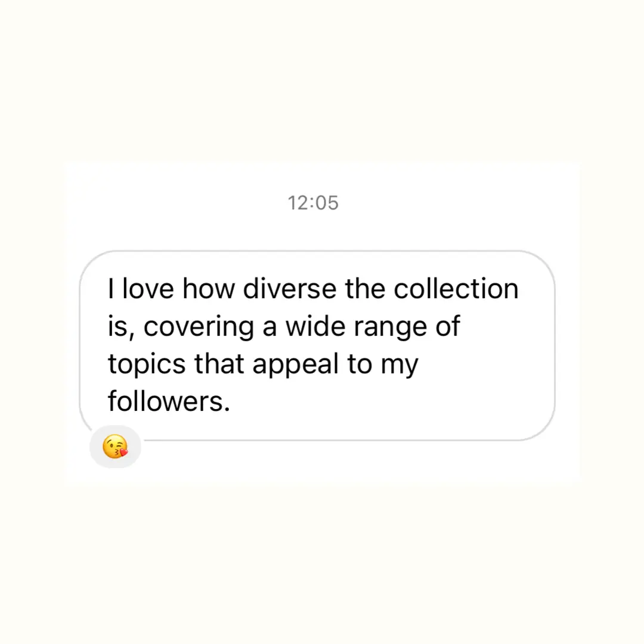This screenshot has height=644, width=644.
Task: Click the word "diverse" in message
Action: (x=290, y=289)
